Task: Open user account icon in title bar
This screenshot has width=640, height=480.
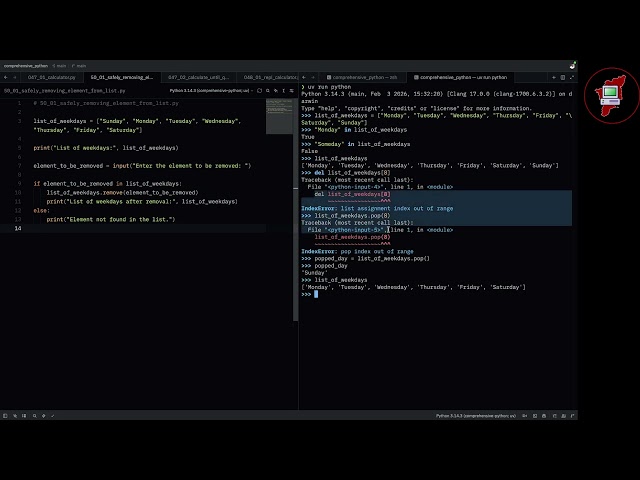Action: coord(572,65)
